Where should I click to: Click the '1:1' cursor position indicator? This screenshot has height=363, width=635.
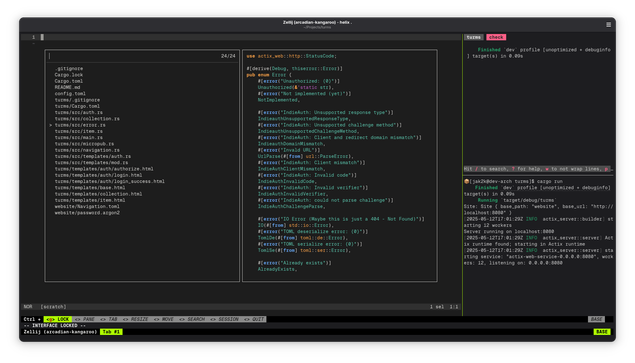454,307
